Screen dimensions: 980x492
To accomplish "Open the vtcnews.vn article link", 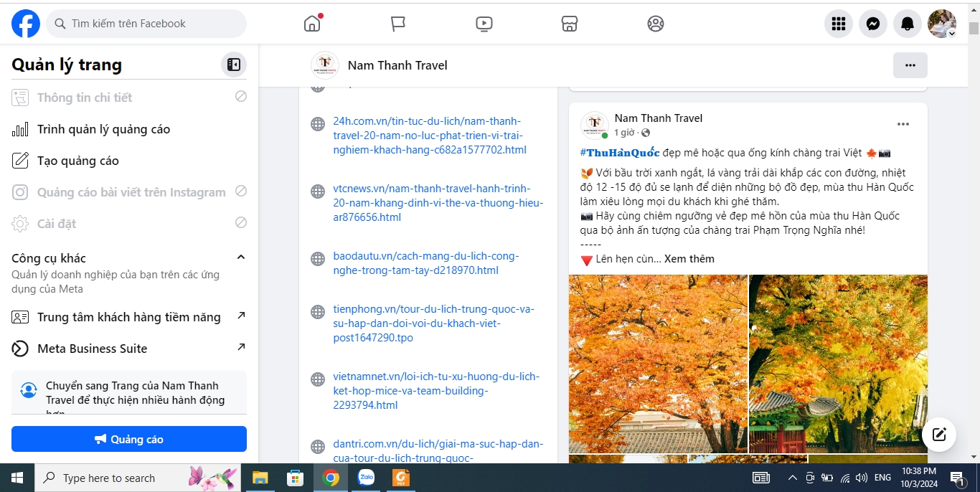I will [x=438, y=203].
